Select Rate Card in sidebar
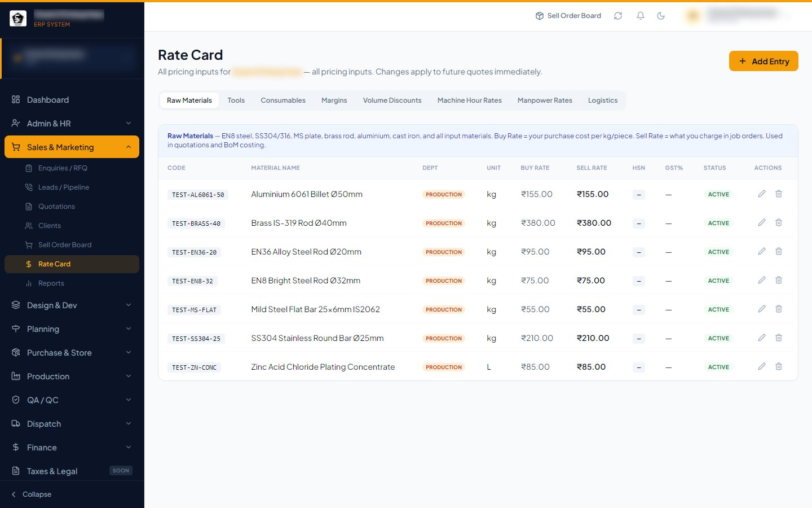Viewport: 812px width, 508px height. click(x=72, y=264)
